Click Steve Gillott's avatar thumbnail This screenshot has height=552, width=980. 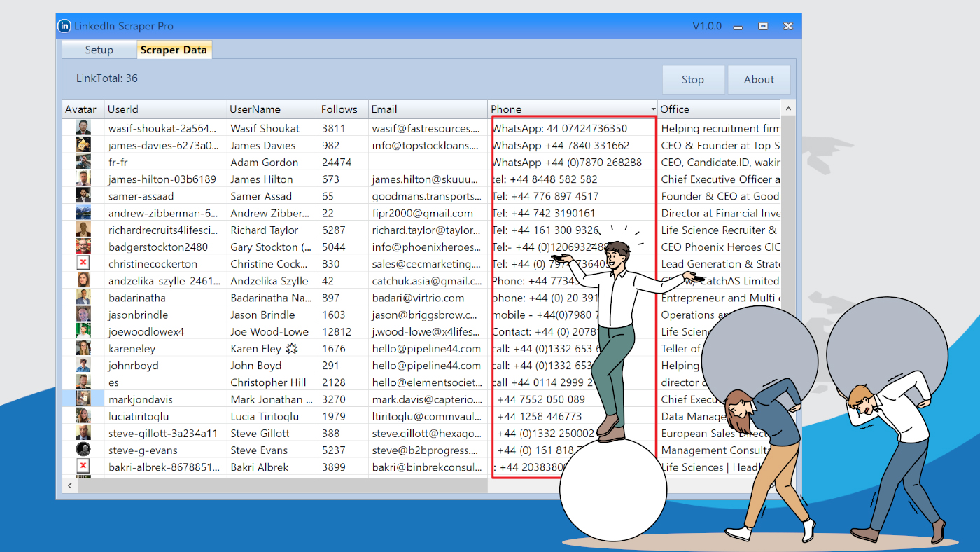coord(83,433)
